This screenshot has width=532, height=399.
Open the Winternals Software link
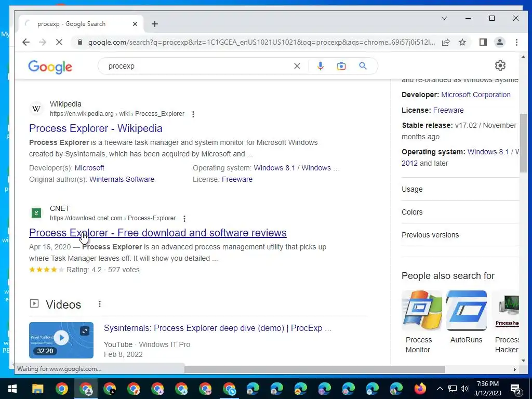[122, 179]
